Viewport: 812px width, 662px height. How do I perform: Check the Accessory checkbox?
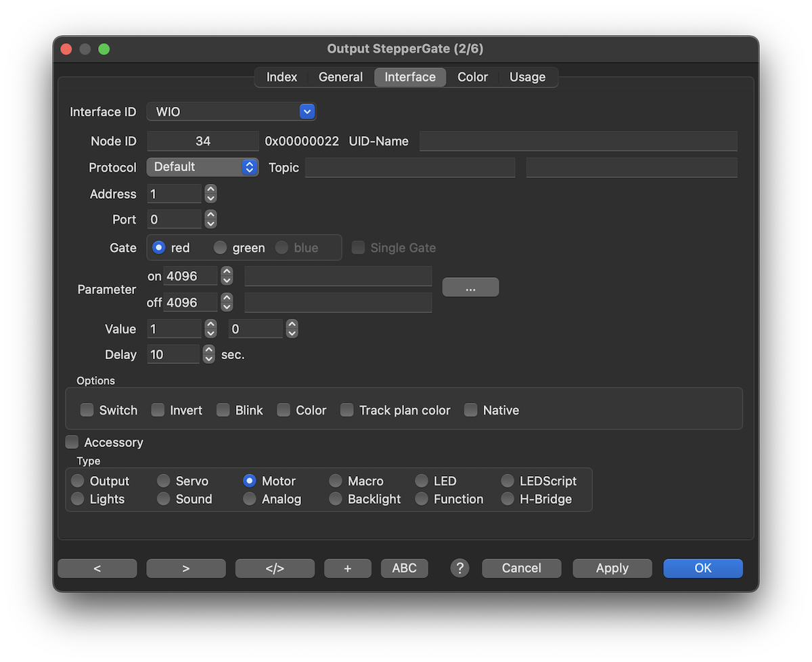point(72,442)
